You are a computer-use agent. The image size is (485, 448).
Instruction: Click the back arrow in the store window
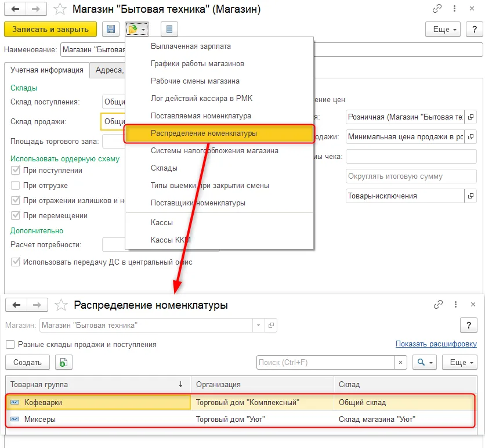[15, 9]
